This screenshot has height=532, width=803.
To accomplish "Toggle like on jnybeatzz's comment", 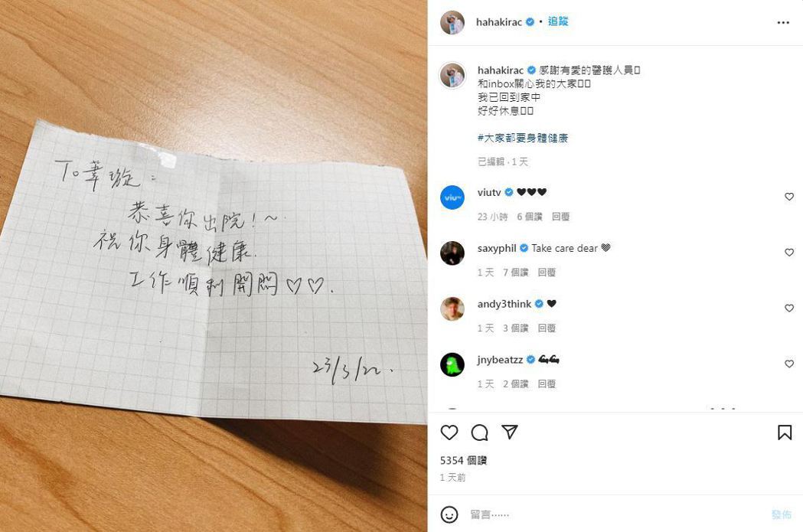I will pos(789,364).
